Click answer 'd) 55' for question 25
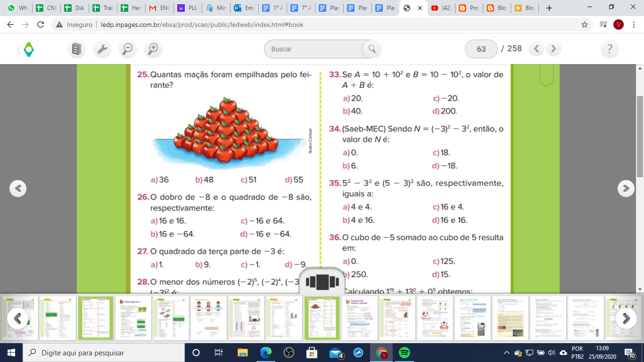The width and height of the screenshot is (644, 362). pyautogui.click(x=294, y=180)
